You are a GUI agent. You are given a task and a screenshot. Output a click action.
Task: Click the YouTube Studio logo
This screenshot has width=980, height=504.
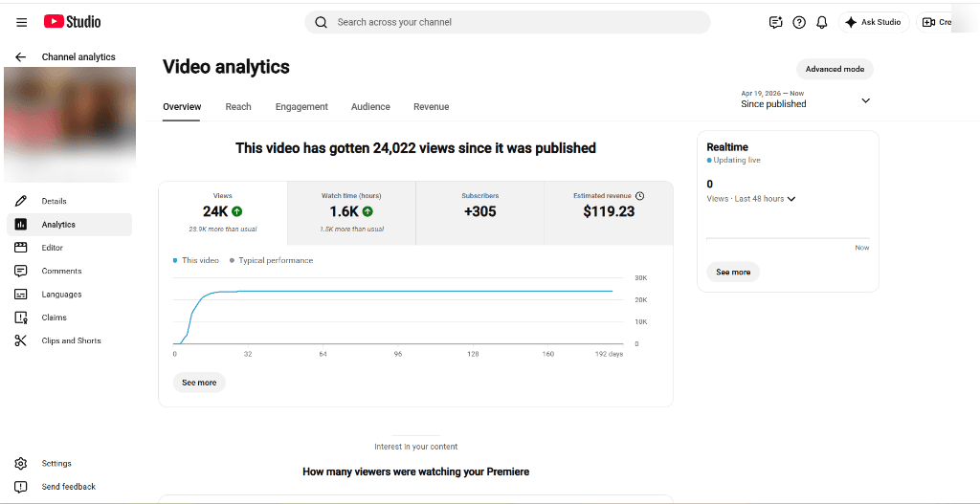pyautogui.click(x=72, y=22)
